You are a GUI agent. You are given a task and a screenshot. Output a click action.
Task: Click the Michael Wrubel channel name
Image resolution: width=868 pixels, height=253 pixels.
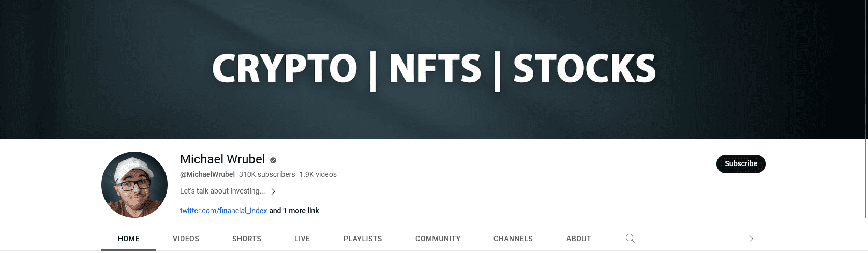pyautogui.click(x=222, y=159)
